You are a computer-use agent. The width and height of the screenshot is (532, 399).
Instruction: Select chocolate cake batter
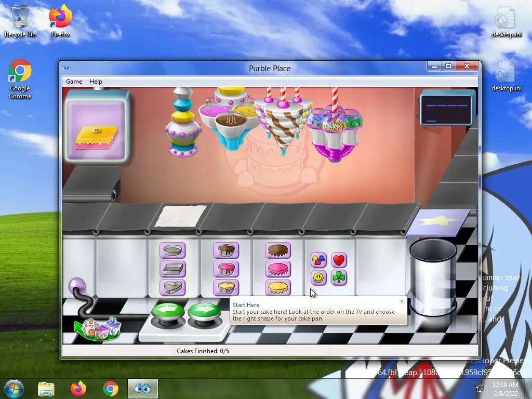226,250
